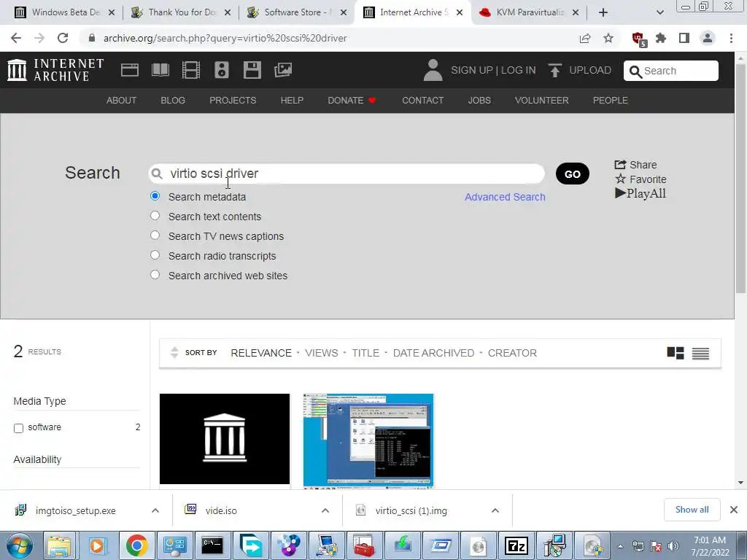Open the desktop screenshot result thumbnail
Viewport: 747px width, 560px height.
coord(368,440)
